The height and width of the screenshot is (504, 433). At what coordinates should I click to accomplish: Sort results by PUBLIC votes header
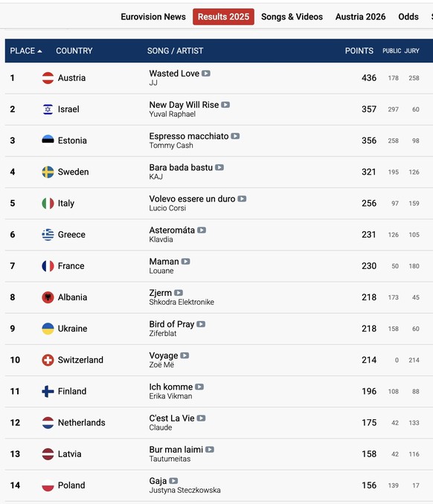391,51
